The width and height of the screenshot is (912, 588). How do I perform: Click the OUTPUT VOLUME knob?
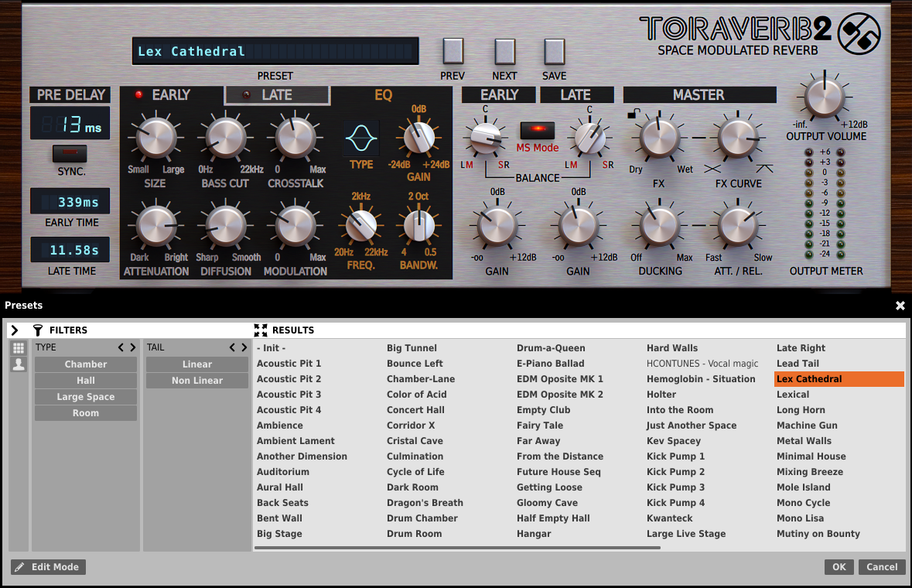824,97
